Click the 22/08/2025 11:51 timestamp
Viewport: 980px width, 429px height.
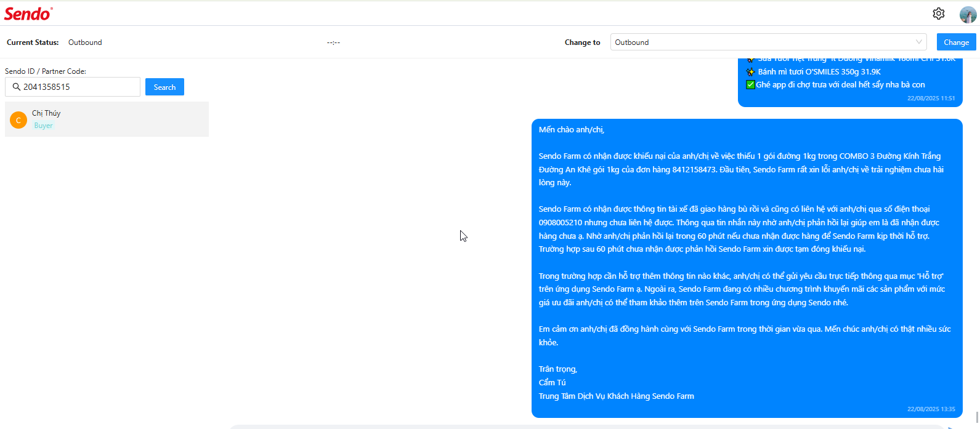(x=931, y=98)
